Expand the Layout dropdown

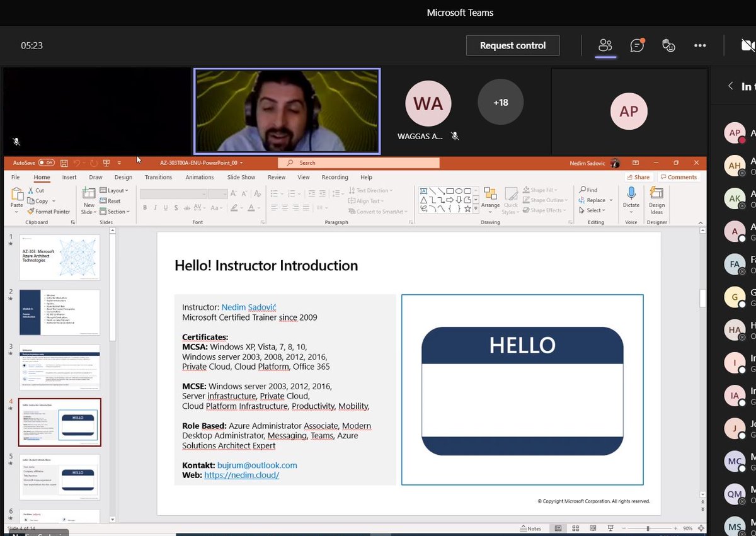click(114, 190)
